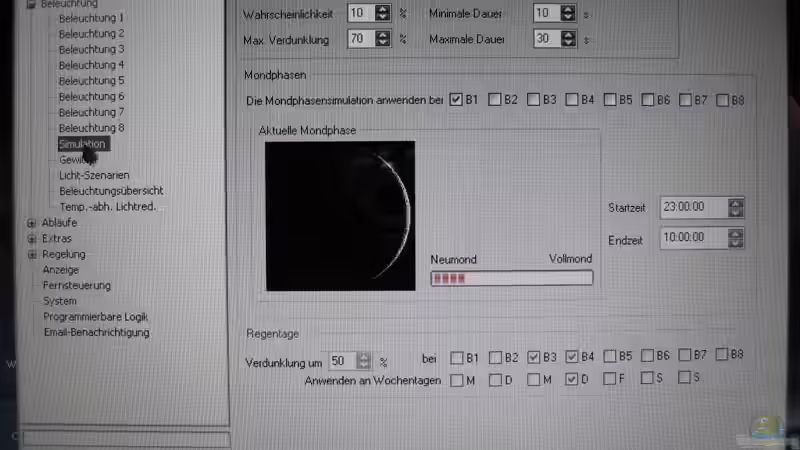Open Email-Benachrichtigung entry
The height and width of the screenshot is (450, 800).
96,333
